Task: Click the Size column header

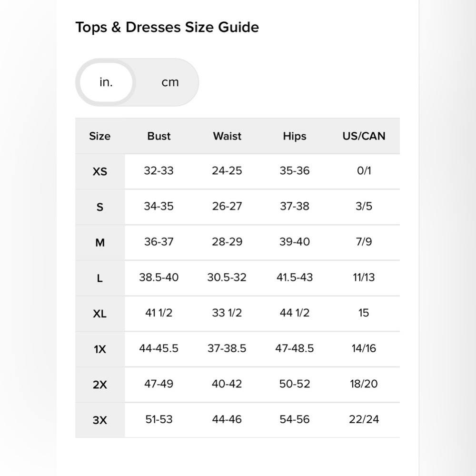Action: (100, 136)
